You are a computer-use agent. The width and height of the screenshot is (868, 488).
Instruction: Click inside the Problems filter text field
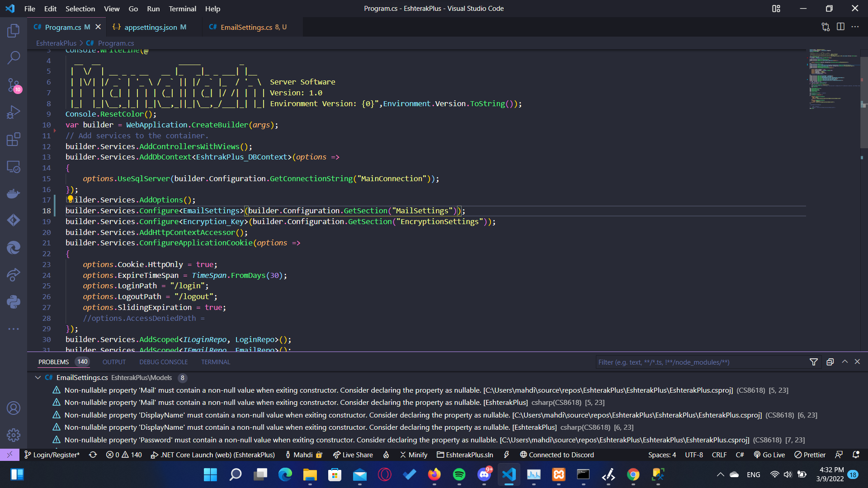click(700, 362)
